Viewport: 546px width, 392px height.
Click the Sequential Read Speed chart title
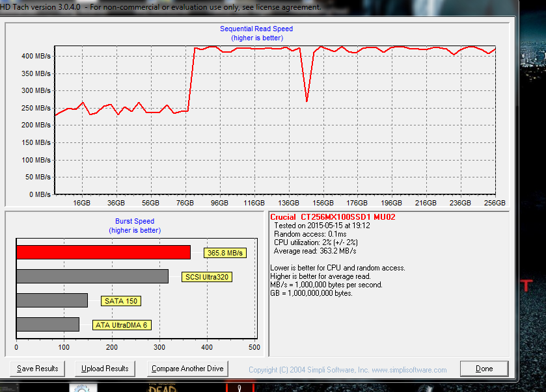pos(256,29)
